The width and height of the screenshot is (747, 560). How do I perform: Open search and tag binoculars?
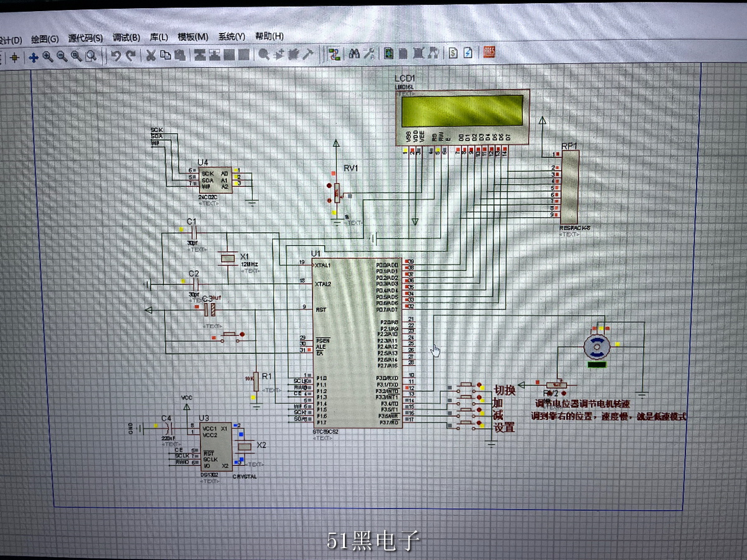pyautogui.click(x=354, y=54)
